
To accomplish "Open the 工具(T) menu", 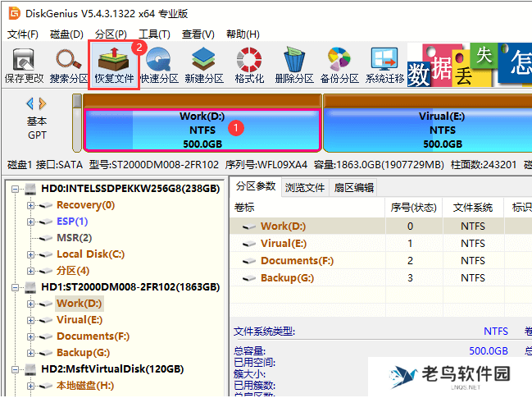I will pos(153,34).
